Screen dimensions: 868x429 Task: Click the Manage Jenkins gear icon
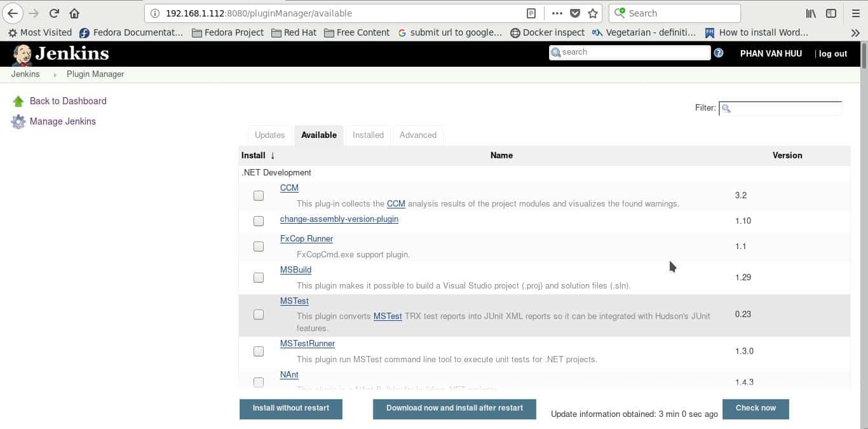coord(18,121)
